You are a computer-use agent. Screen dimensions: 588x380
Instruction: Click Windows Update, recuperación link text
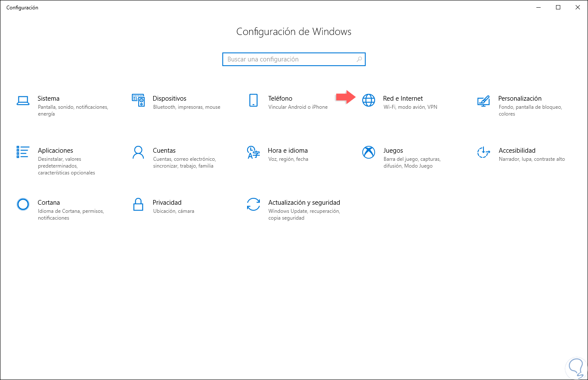(x=304, y=211)
